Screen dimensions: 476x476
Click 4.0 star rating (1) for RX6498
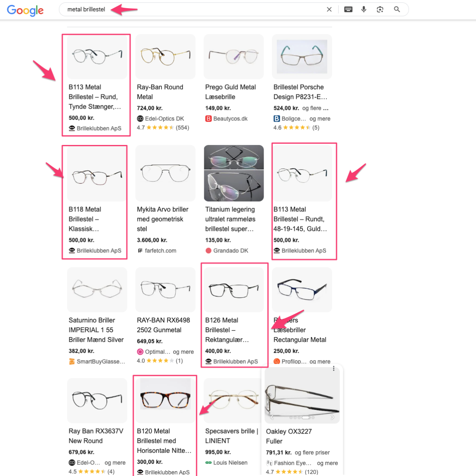click(160, 361)
